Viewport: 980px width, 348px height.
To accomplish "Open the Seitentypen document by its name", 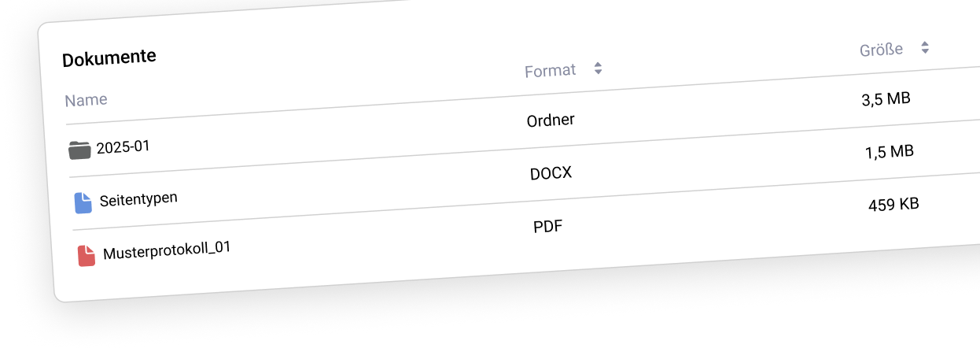I will coord(138,198).
